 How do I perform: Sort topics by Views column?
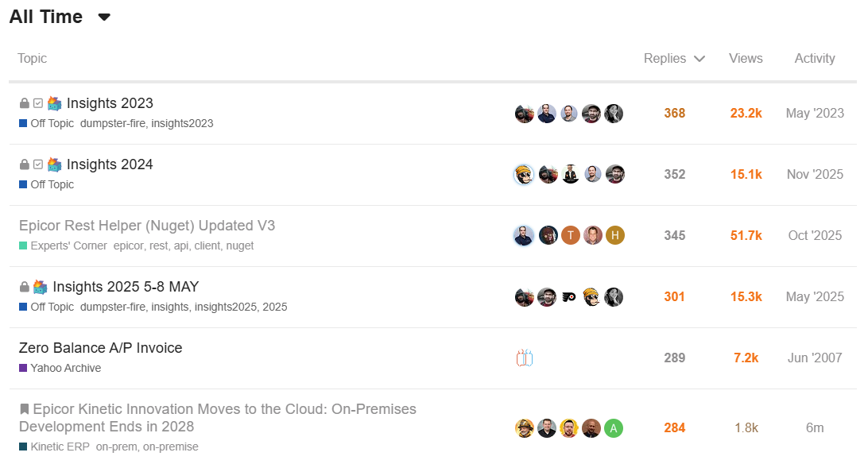coord(746,58)
